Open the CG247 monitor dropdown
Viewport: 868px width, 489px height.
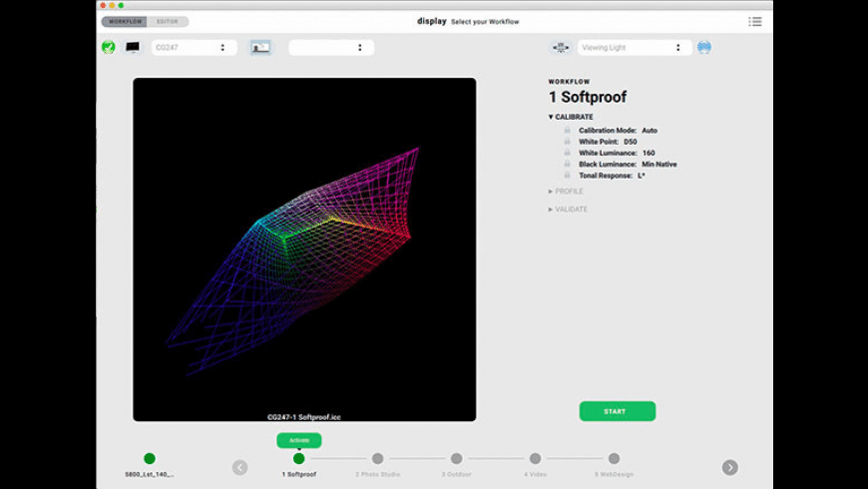194,48
